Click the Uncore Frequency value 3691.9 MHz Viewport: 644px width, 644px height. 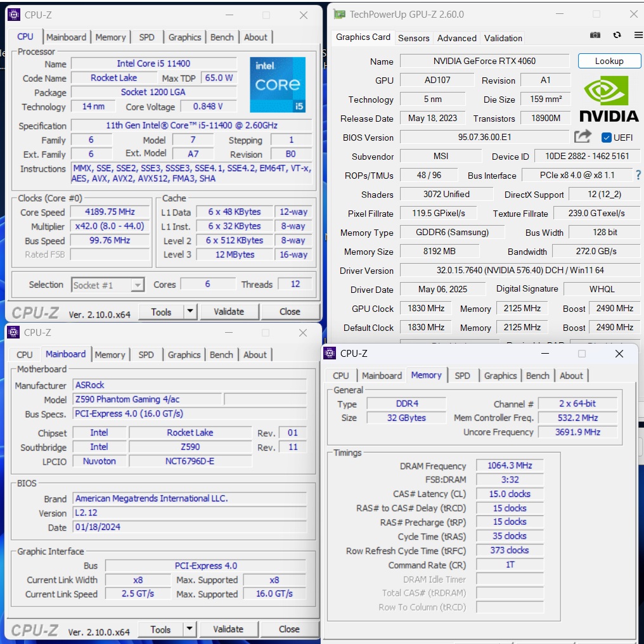tap(577, 432)
